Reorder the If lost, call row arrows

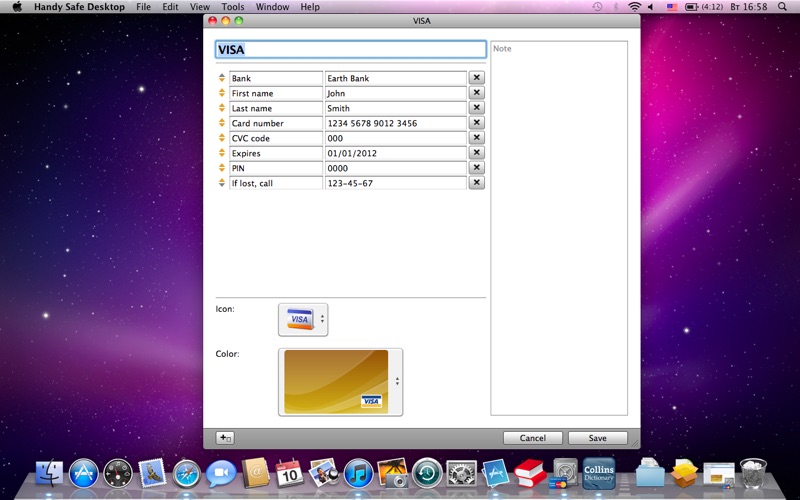coord(222,183)
